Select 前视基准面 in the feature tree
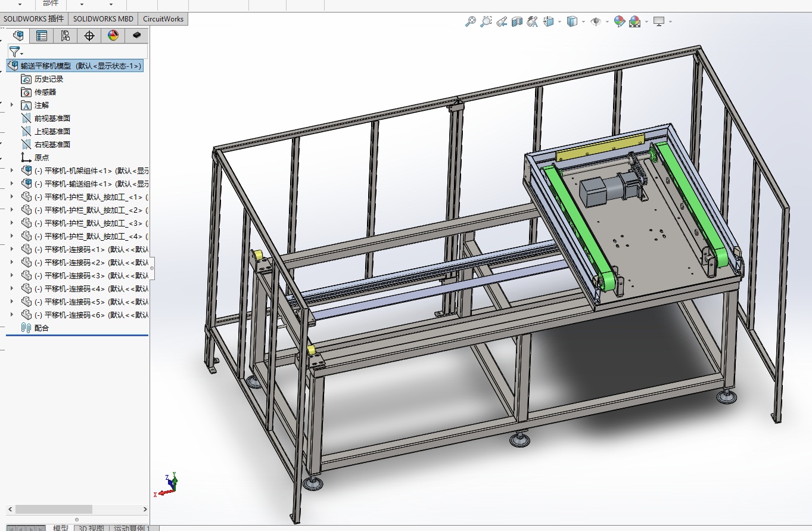Viewport: 812px width, 531px height. coord(52,118)
